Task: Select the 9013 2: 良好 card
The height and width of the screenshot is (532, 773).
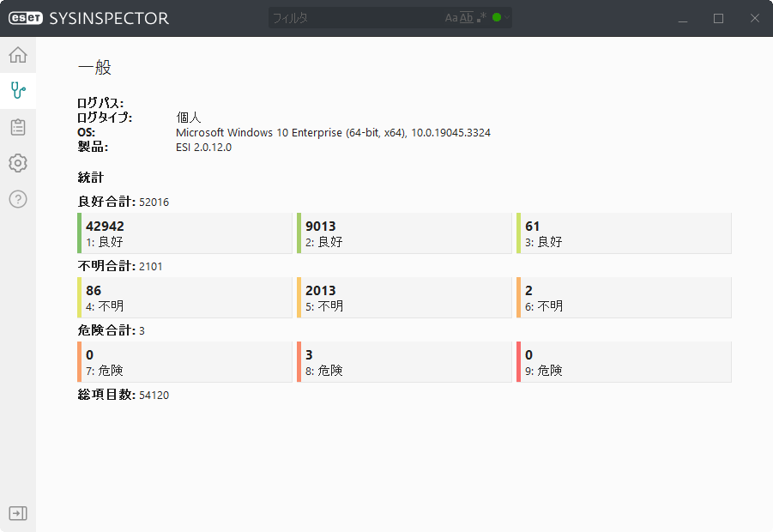Action: (404, 233)
